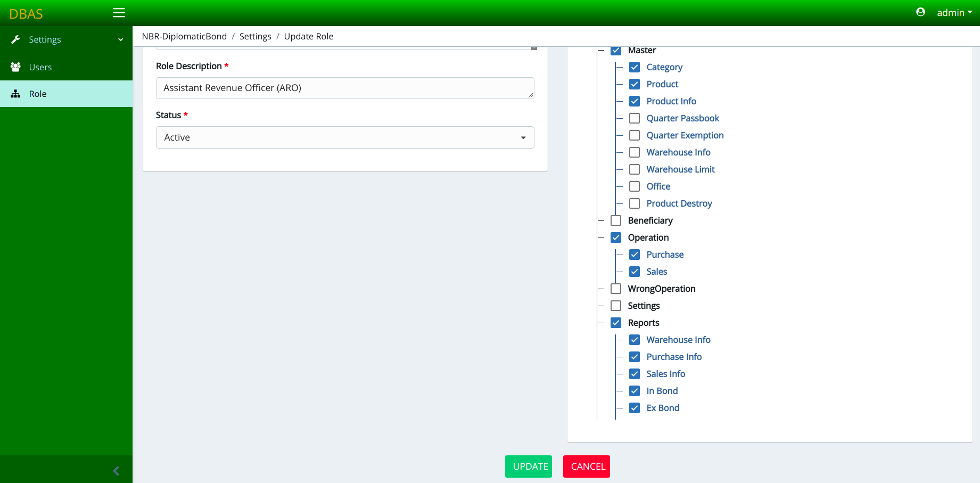Click the WrongOperation tree label
The width and height of the screenshot is (980, 483).
click(662, 289)
